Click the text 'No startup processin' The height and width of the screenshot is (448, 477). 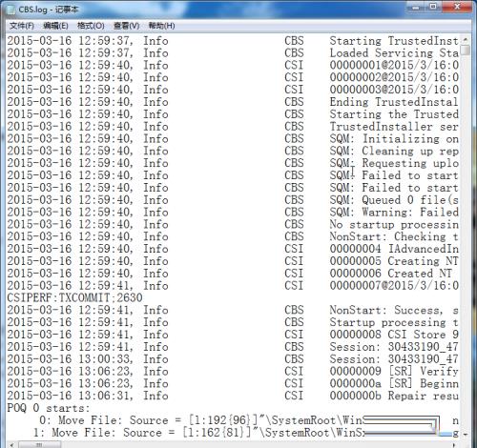pos(394,225)
